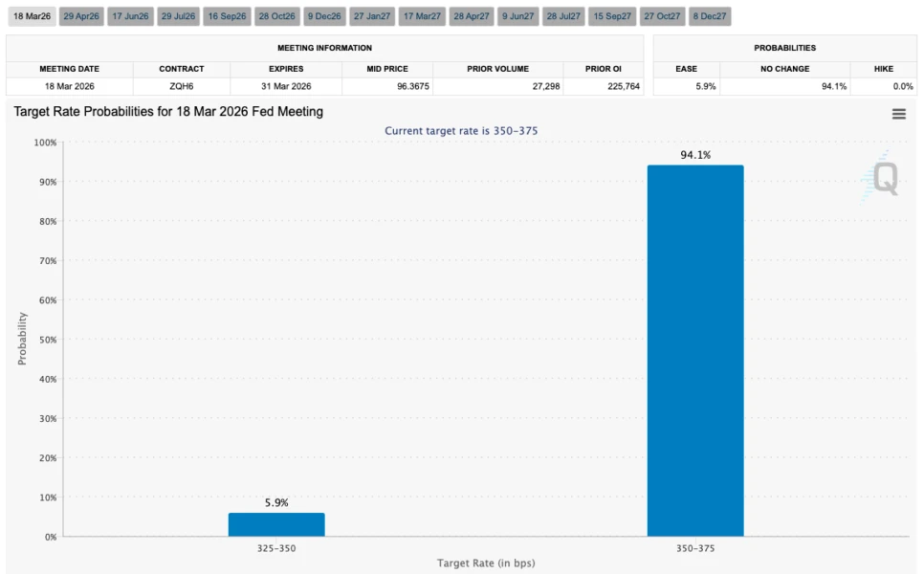Open the chart hamburger context menu

pos(898,114)
